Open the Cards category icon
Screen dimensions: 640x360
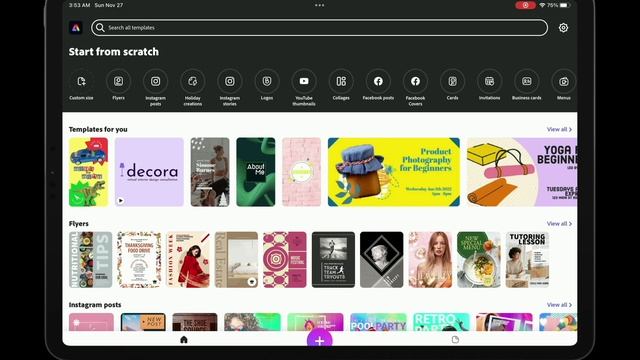coord(453,81)
